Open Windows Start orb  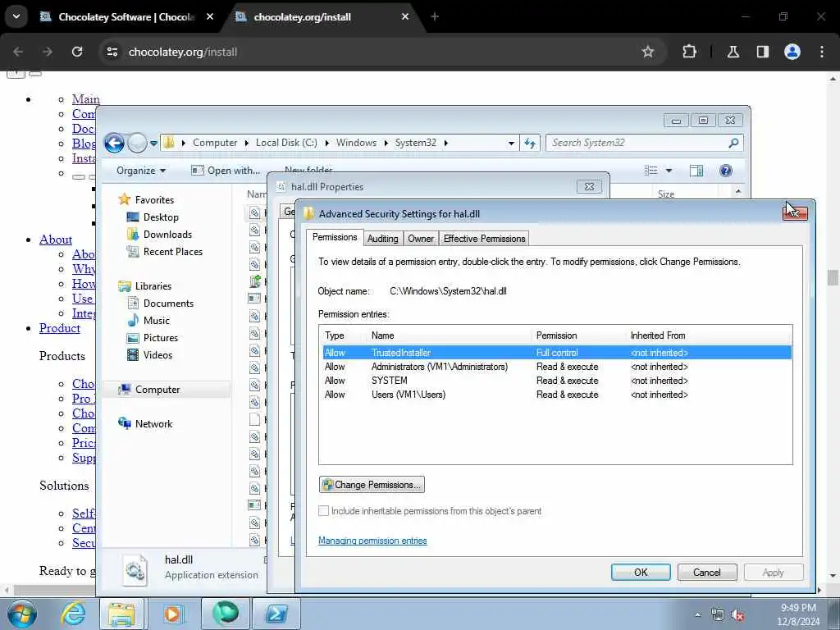22,614
